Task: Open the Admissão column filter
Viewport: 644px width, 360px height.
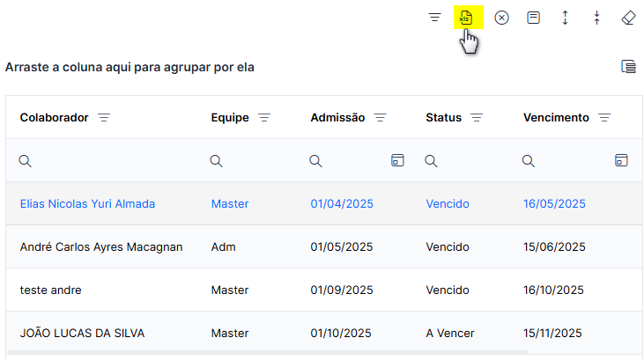Action: [381, 118]
